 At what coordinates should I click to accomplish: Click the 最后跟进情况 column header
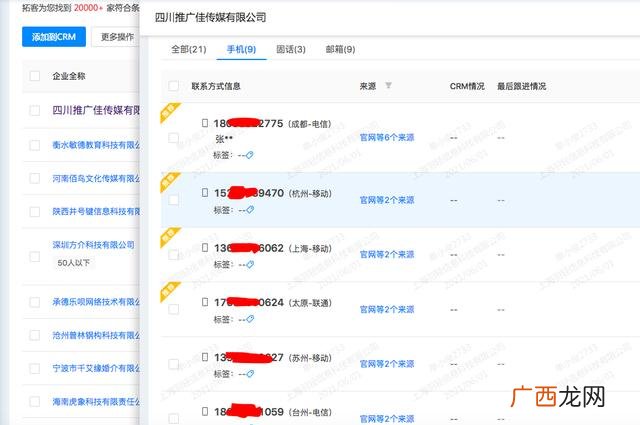[x=521, y=86]
